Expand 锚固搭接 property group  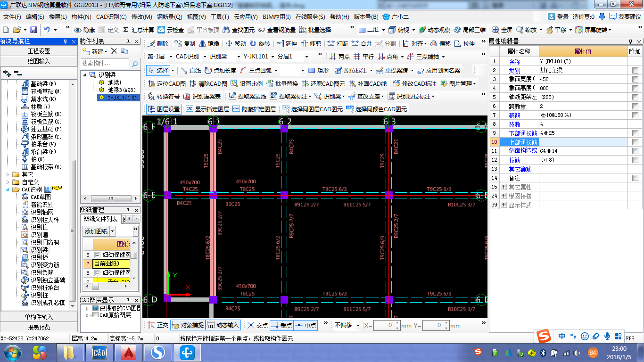point(504,196)
